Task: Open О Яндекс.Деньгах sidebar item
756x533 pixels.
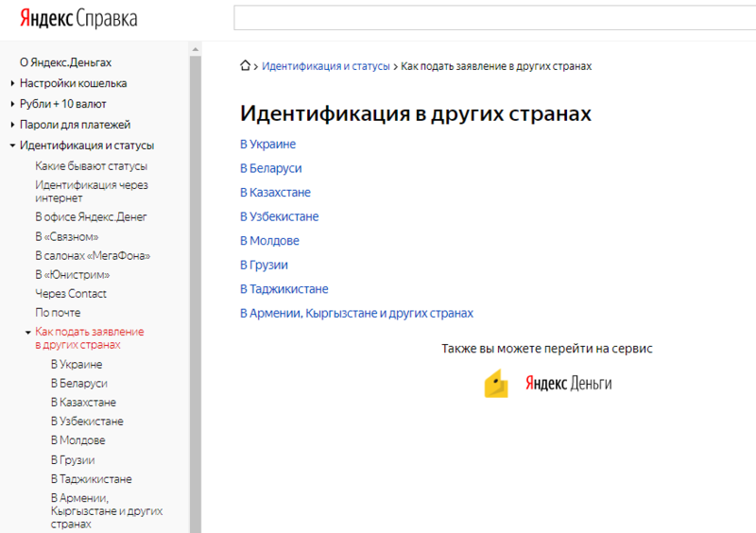Action: [65, 62]
